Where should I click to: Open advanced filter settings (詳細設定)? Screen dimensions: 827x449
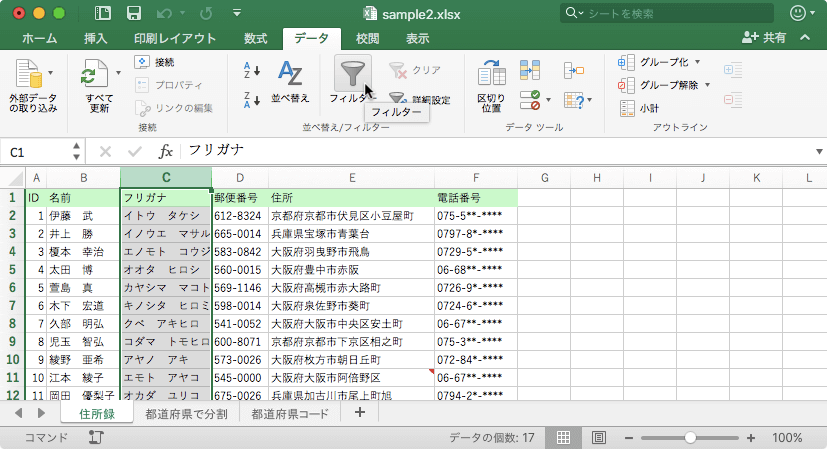420,99
